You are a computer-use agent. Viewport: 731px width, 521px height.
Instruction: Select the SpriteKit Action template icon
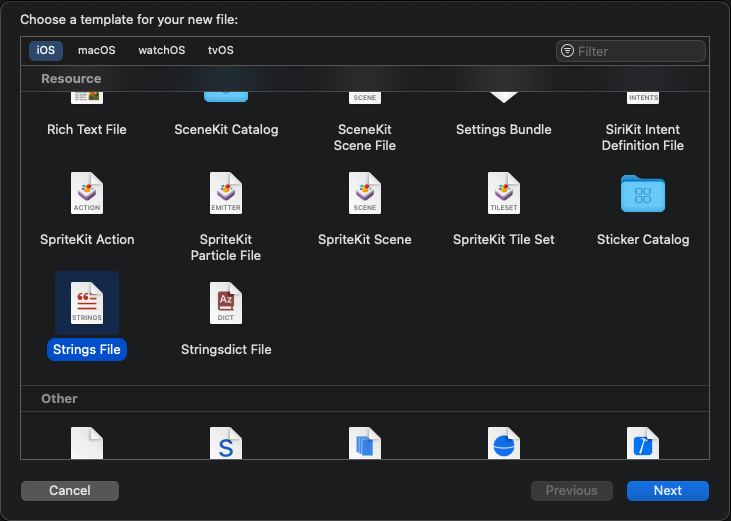[87, 193]
